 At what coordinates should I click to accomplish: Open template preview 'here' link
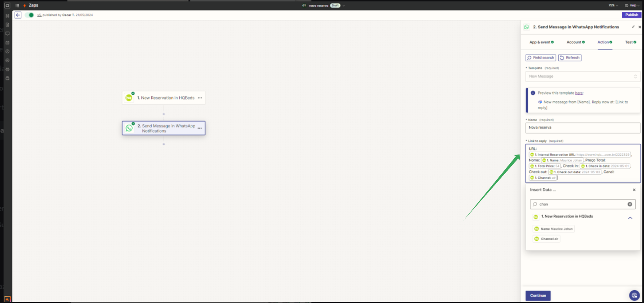[579, 93]
